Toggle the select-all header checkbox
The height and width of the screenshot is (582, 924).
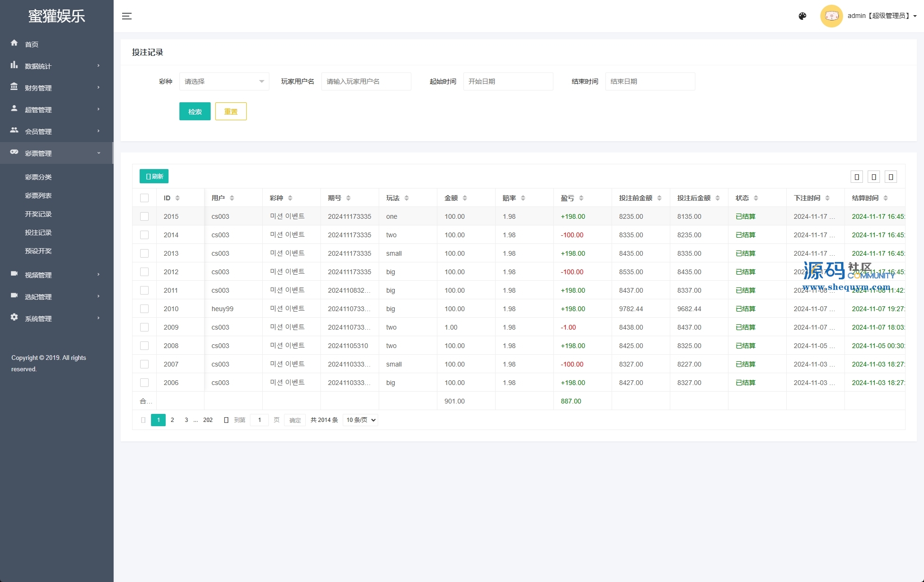[144, 198]
